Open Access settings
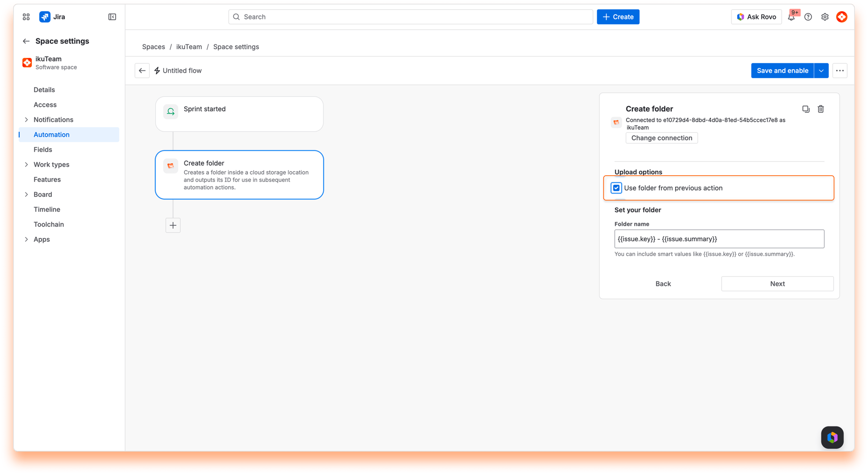This screenshot has height=474, width=868. coord(45,105)
